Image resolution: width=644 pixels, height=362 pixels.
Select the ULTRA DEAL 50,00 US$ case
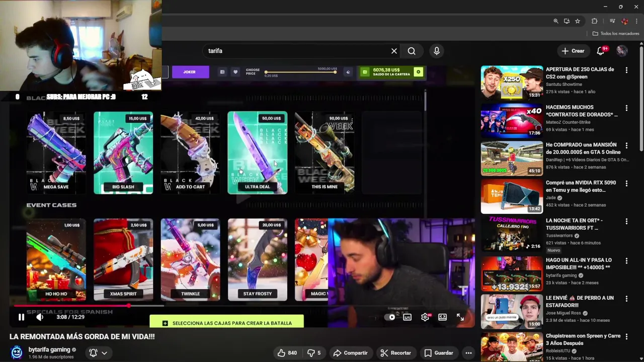[257, 152]
